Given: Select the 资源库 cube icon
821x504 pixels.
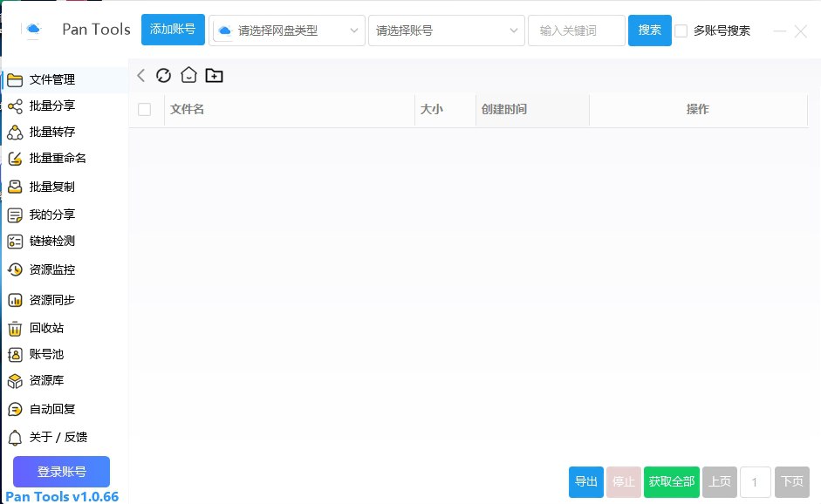Looking at the screenshot, I should coord(17,380).
